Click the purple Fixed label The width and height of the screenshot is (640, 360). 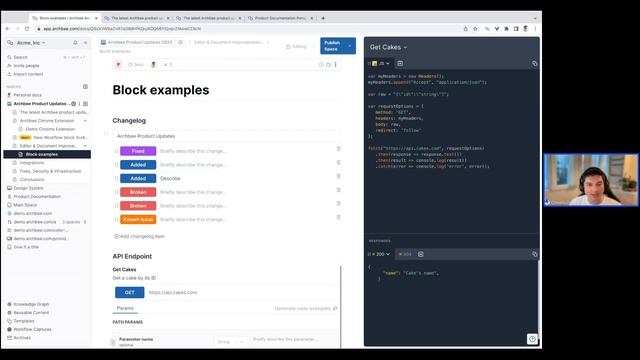138,151
